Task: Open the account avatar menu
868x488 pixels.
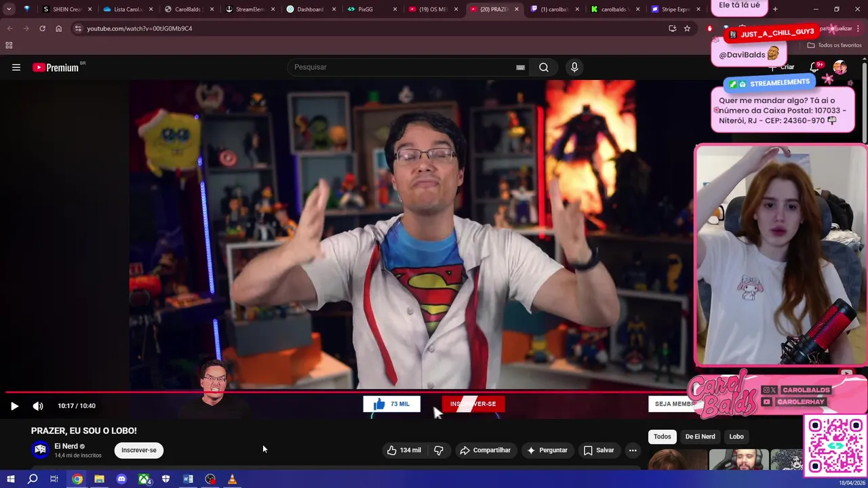Action: point(840,67)
